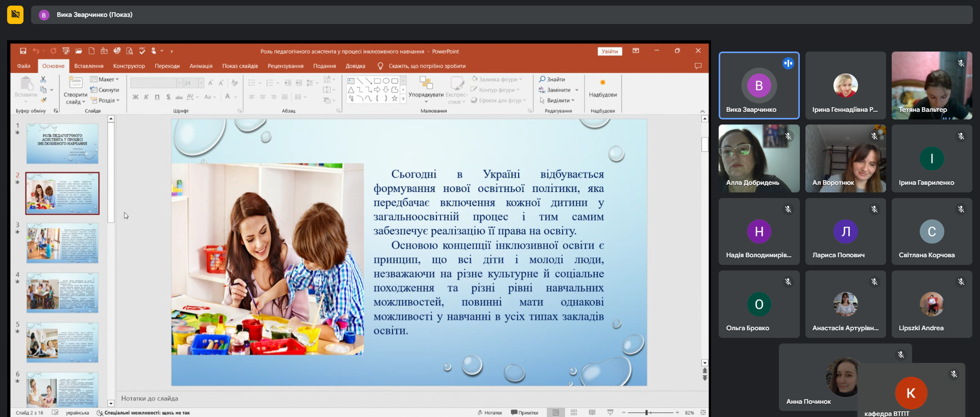Click the Copy icon in clipboard group
This screenshot has width=980, height=417.
coord(43,90)
